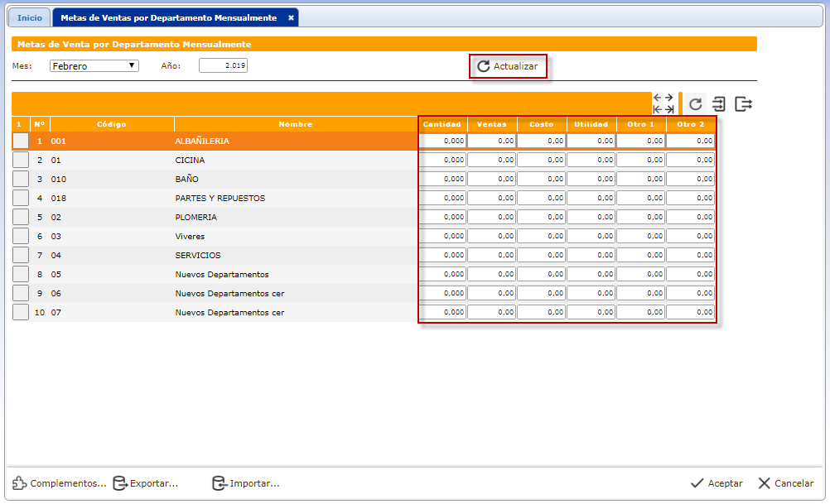
Task: Click the grid export arrow icon
Action: tap(744, 104)
